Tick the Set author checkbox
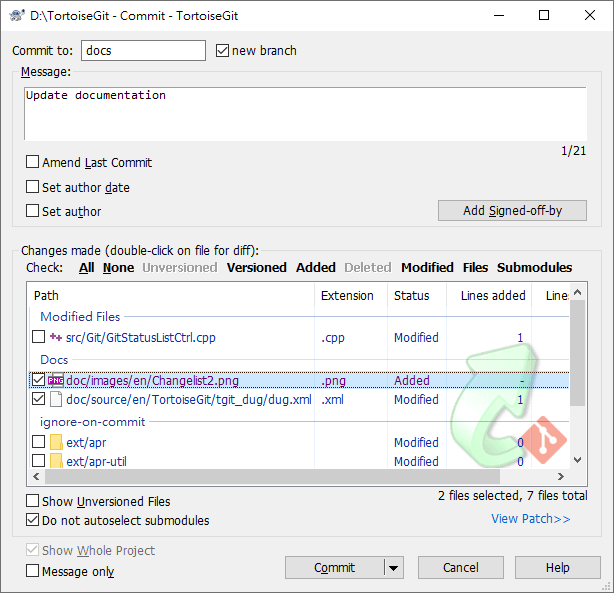Image resolution: width=614 pixels, height=593 pixels. (x=32, y=210)
